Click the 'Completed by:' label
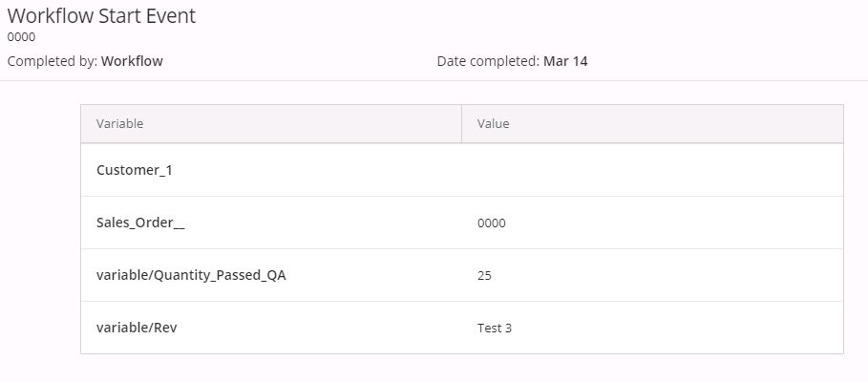Screen dimensions: 868x382 click(52, 61)
